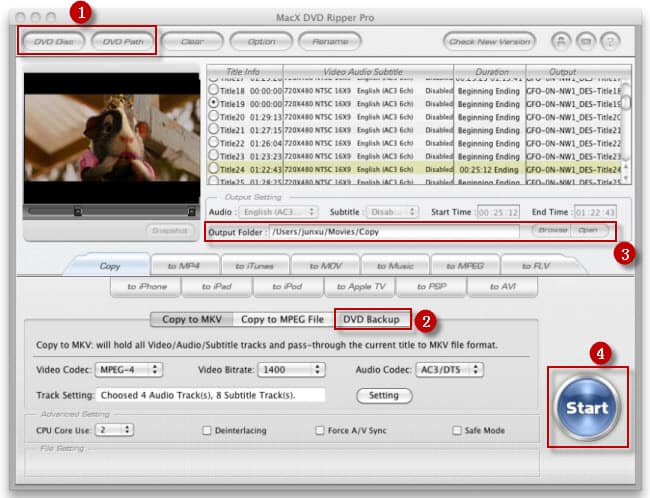Switch to the to iPod tab

[287, 287]
